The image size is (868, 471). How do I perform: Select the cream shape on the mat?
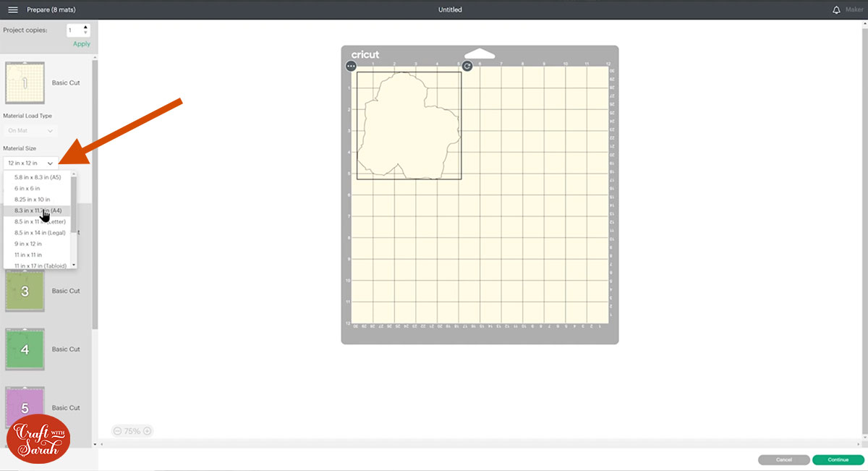(x=409, y=127)
